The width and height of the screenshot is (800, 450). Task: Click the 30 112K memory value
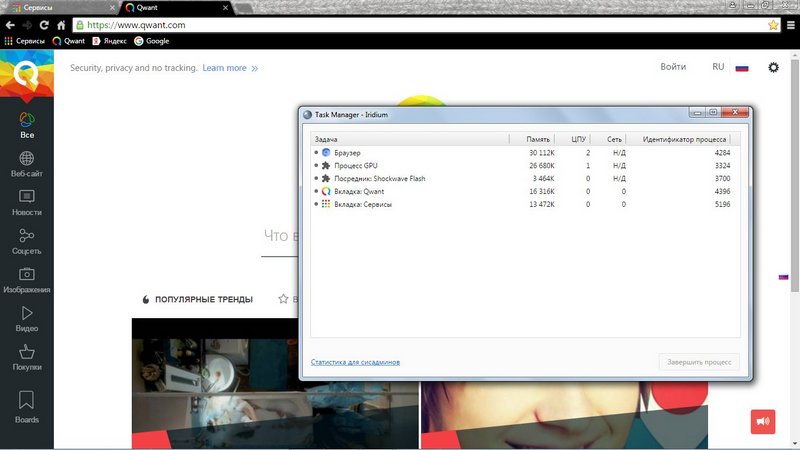(x=541, y=153)
